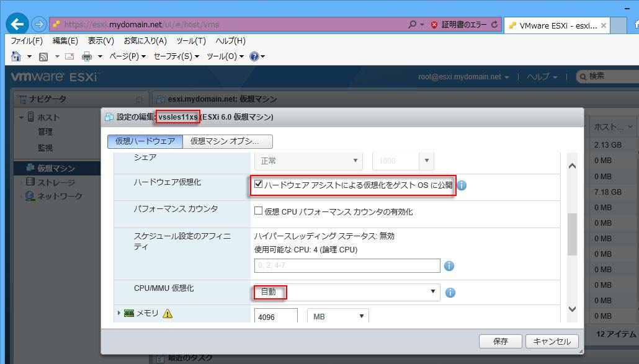Image resolution: width=639 pixels, height=364 pixels.
Task: Click the browser address bar URL
Action: coord(141,24)
